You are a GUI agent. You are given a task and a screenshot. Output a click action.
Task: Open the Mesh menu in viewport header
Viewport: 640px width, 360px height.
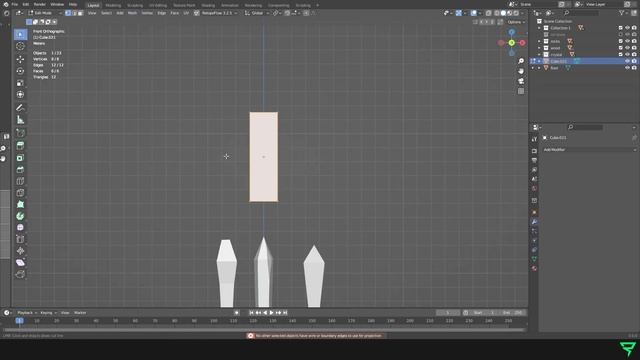click(132, 13)
